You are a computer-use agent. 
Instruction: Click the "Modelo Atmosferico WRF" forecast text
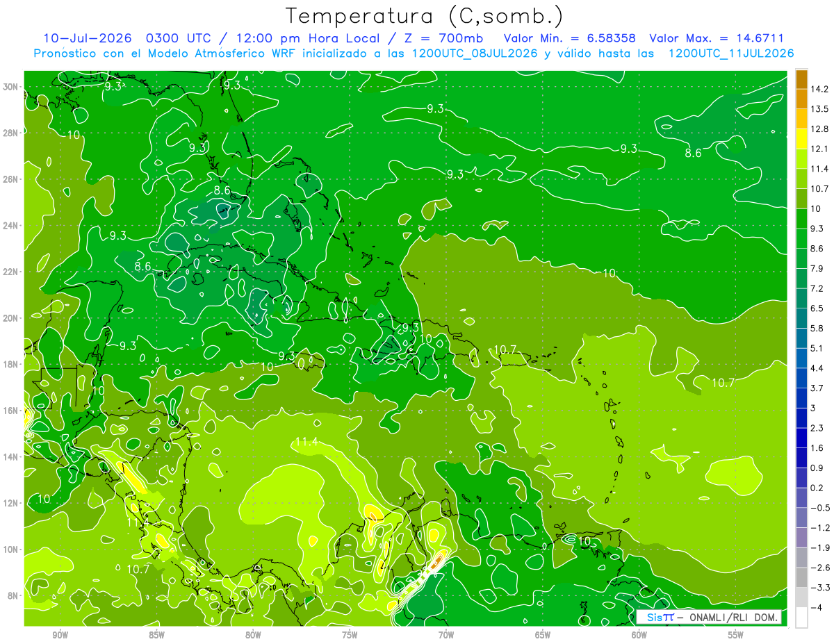click(223, 53)
